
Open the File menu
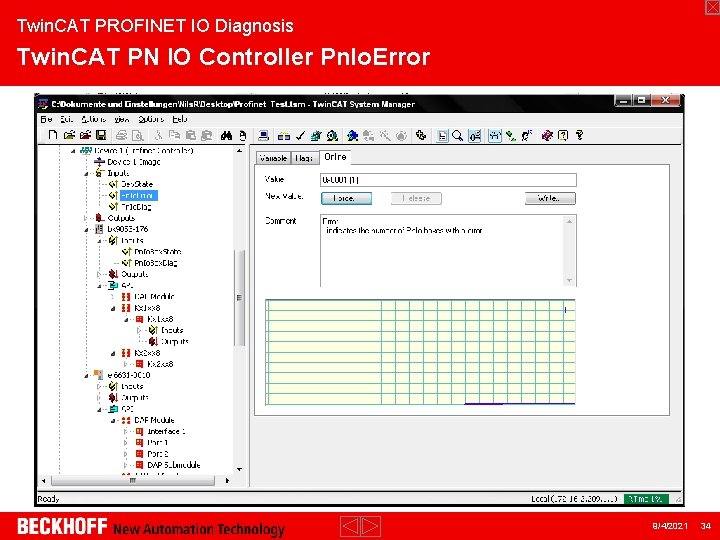click(x=46, y=119)
